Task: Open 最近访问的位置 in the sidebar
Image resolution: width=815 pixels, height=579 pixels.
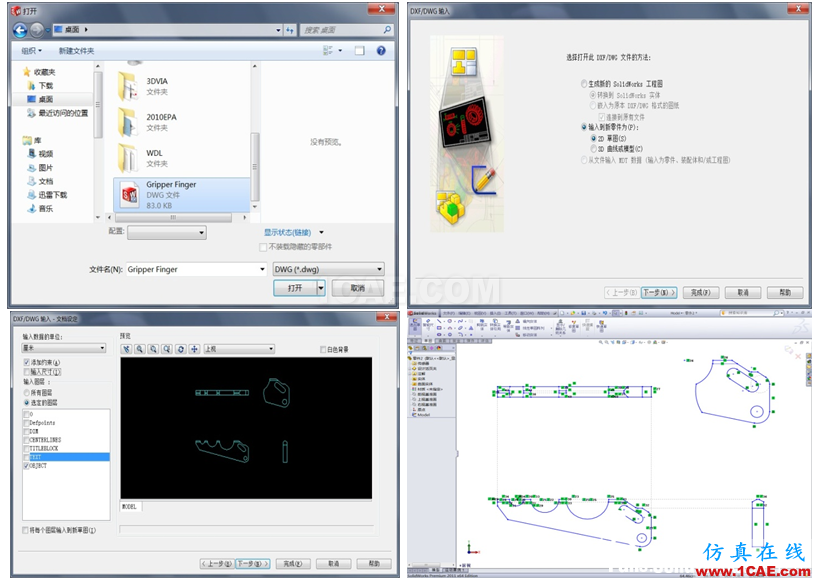Action: pyautogui.click(x=58, y=113)
